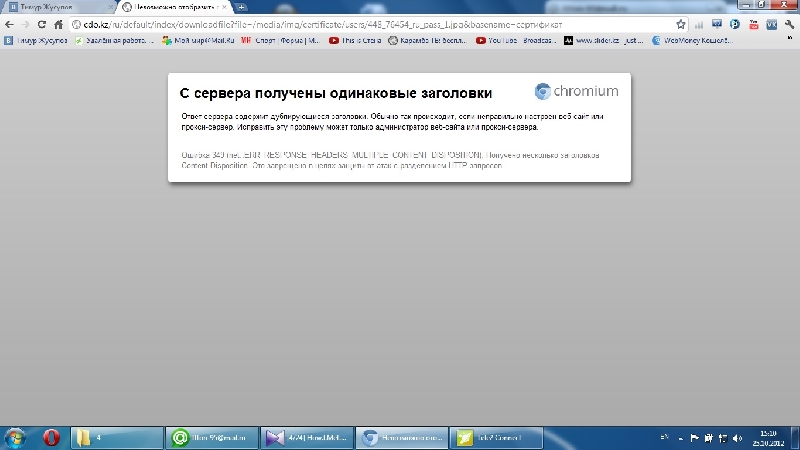Reload the page with the refresh icon
Image resolution: width=800 pixels, height=450 pixels.
click(41, 24)
